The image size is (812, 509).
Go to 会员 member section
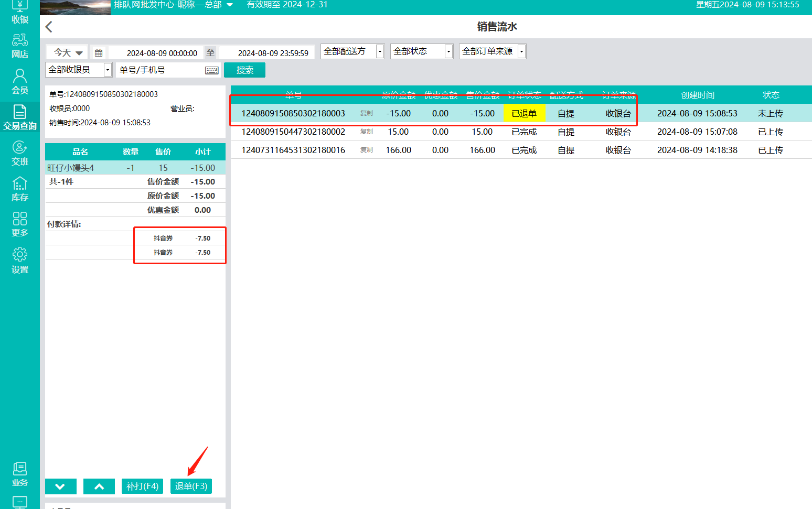click(19, 82)
